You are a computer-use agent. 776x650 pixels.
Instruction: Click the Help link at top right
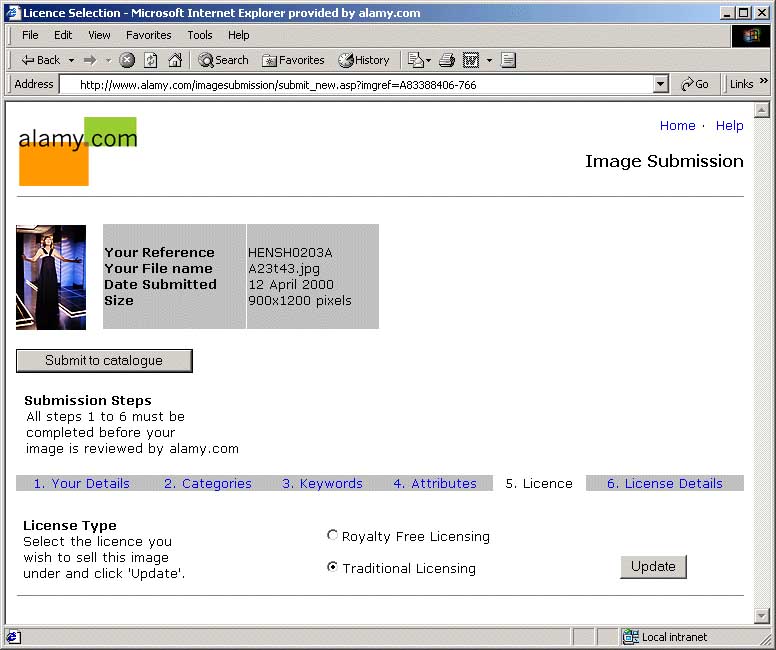coord(729,125)
